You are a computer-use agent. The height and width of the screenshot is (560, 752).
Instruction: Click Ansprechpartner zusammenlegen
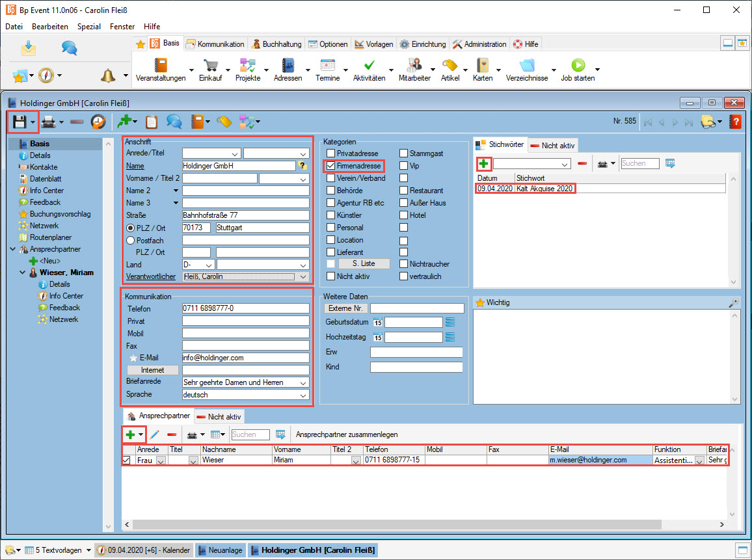[347, 434]
